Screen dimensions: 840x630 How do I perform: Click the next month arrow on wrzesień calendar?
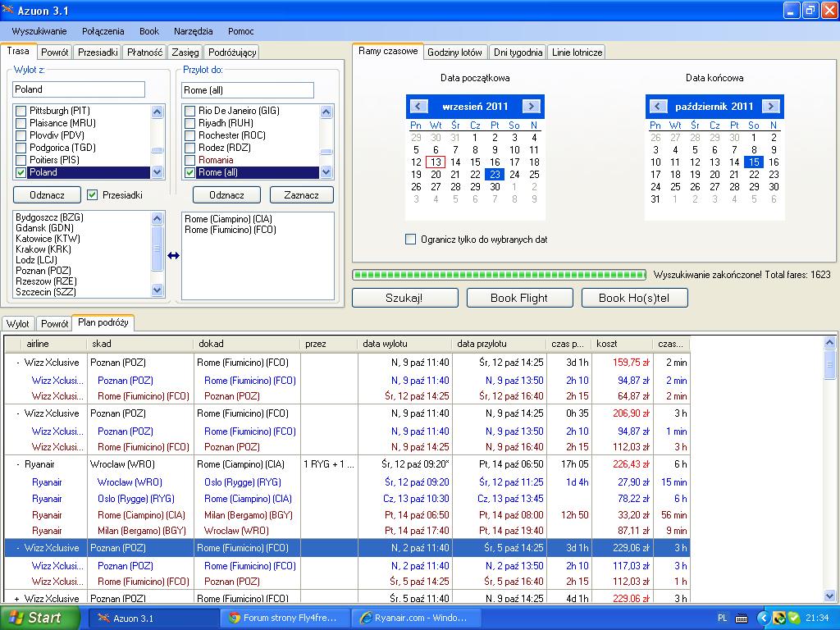point(532,106)
